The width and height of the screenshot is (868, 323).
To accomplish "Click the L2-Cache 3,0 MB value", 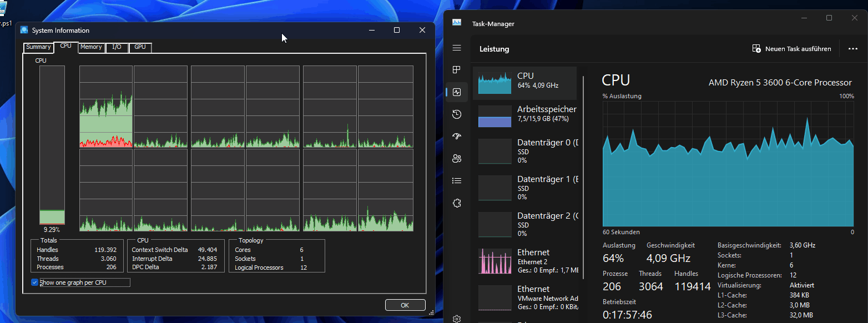I will 800,305.
